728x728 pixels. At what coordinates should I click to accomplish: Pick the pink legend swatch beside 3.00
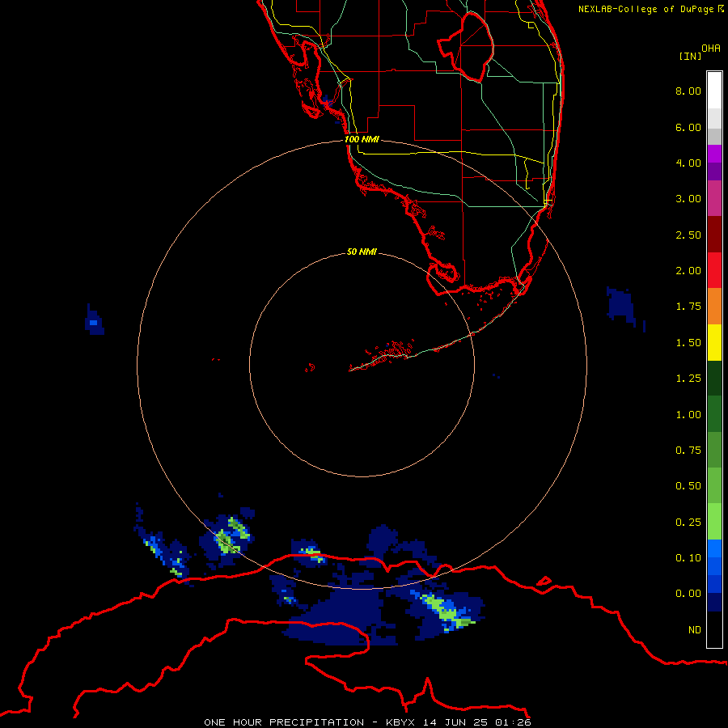[x=714, y=198]
